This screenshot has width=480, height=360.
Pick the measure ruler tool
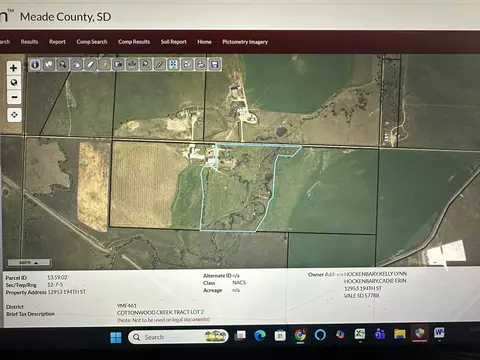91,64
